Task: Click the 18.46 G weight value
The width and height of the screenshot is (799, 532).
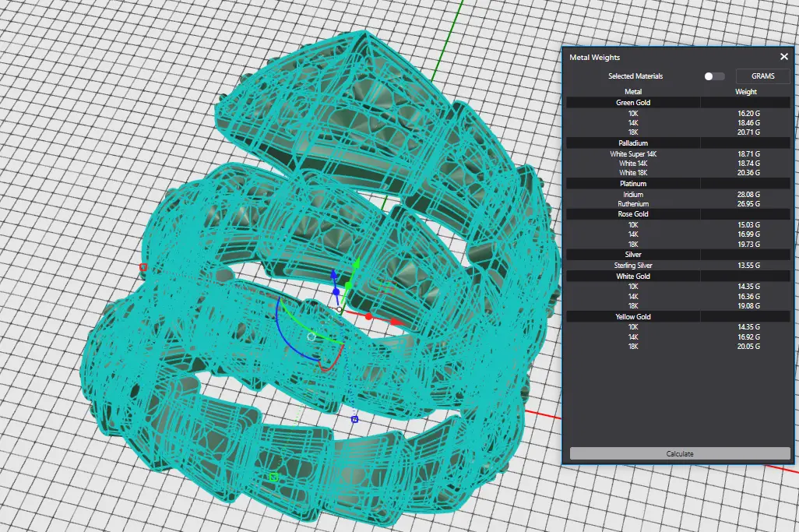Action: (748, 123)
